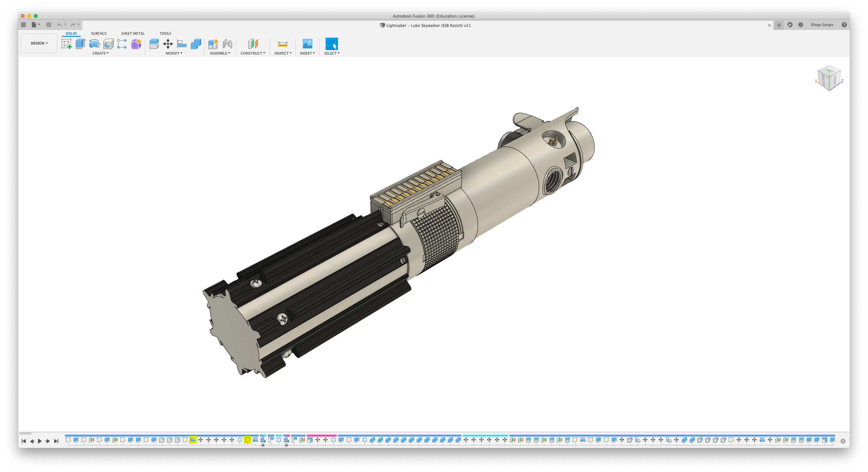
Task: Expand the ASSEMBLE menu
Action: click(220, 53)
